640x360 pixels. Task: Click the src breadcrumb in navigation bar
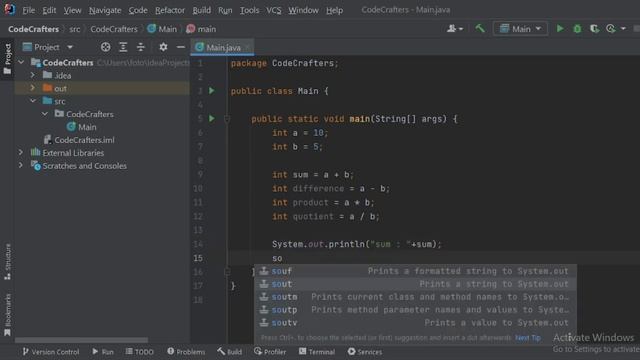[x=75, y=29]
